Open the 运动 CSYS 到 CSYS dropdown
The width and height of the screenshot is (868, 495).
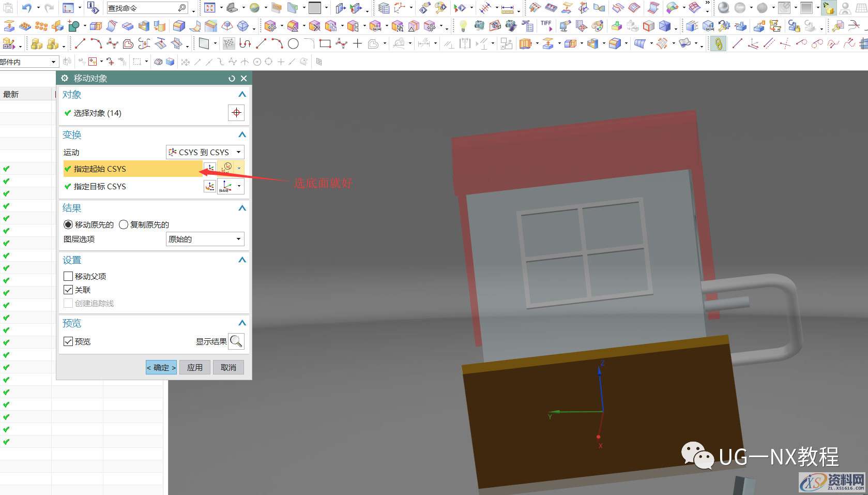205,152
